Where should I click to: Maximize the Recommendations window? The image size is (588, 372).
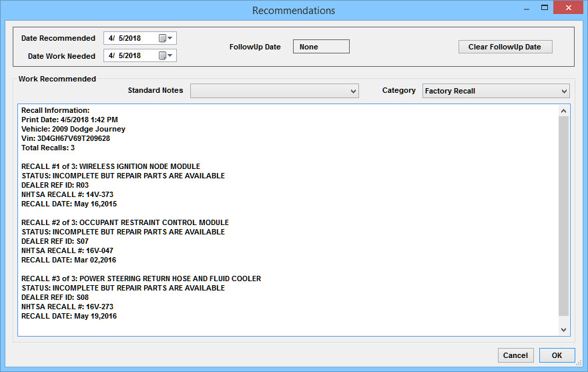545,7
